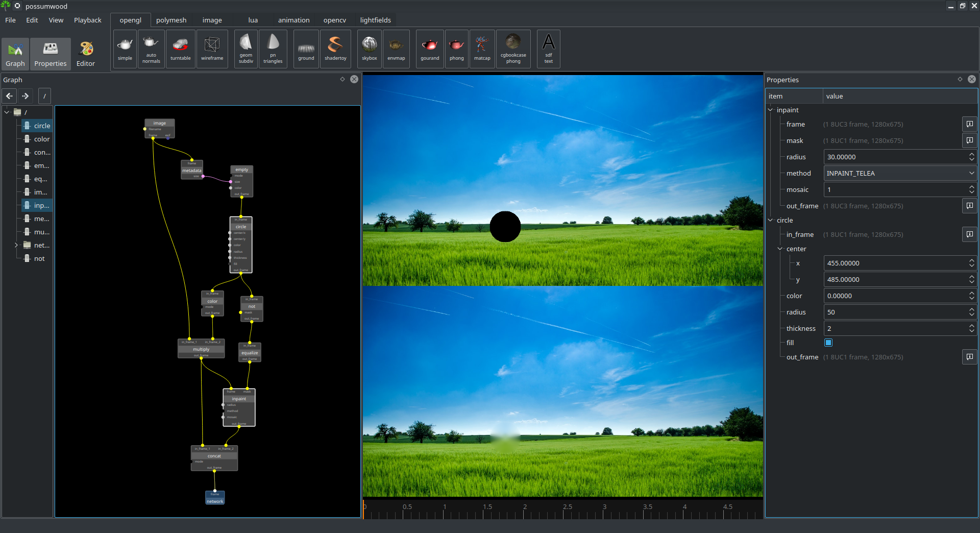Select the network output node in graph
Screen dimensions: 980x533
(x=215, y=498)
